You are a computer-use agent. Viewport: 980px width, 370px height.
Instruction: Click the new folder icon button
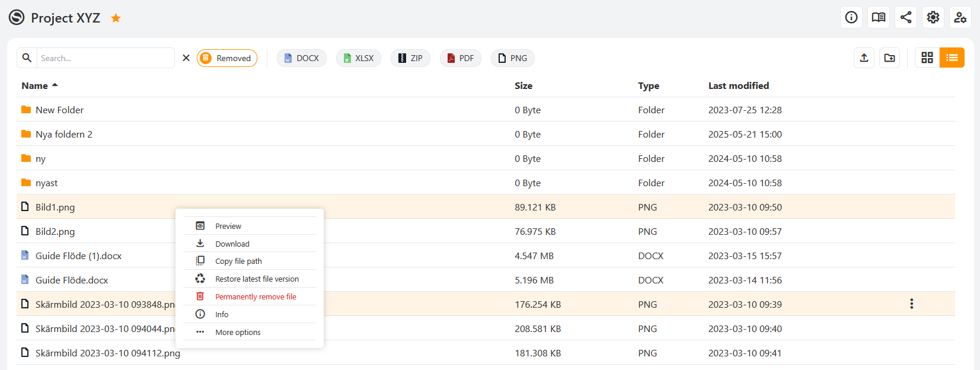(x=890, y=58)
